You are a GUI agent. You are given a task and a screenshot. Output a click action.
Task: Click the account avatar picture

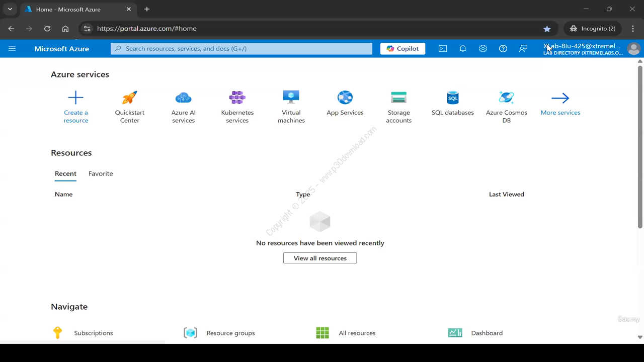(x=634, y=49)
